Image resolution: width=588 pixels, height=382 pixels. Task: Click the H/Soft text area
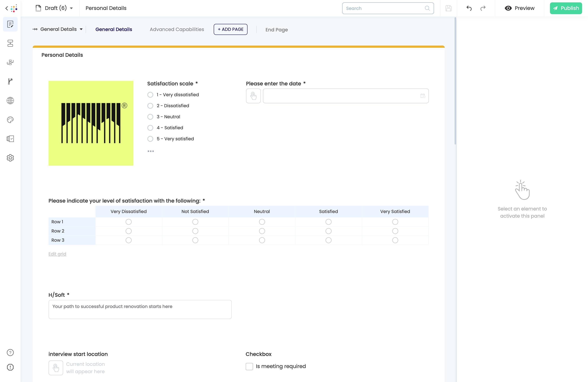tap(140, 309)
